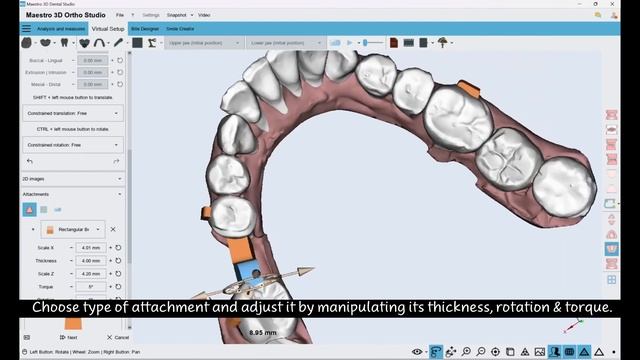Image resolution: width=640 pixels, height=360 pixels.
Task: Click the Next button
Action: click(68, 338)
